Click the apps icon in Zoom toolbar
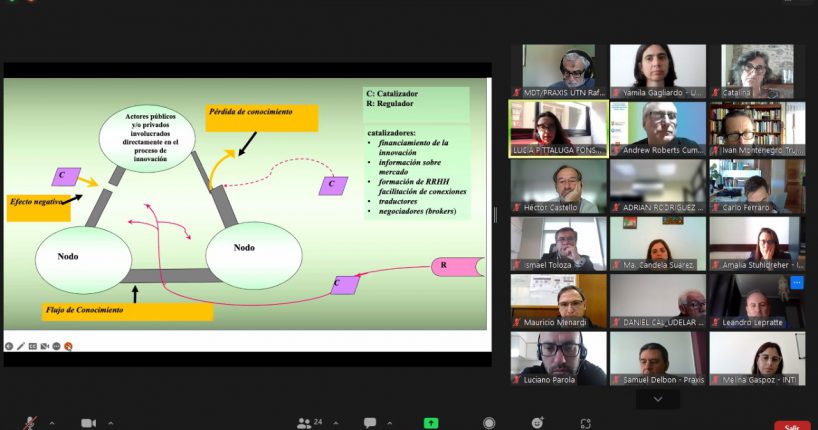This screenshot has width=818, height=430. 586,423
